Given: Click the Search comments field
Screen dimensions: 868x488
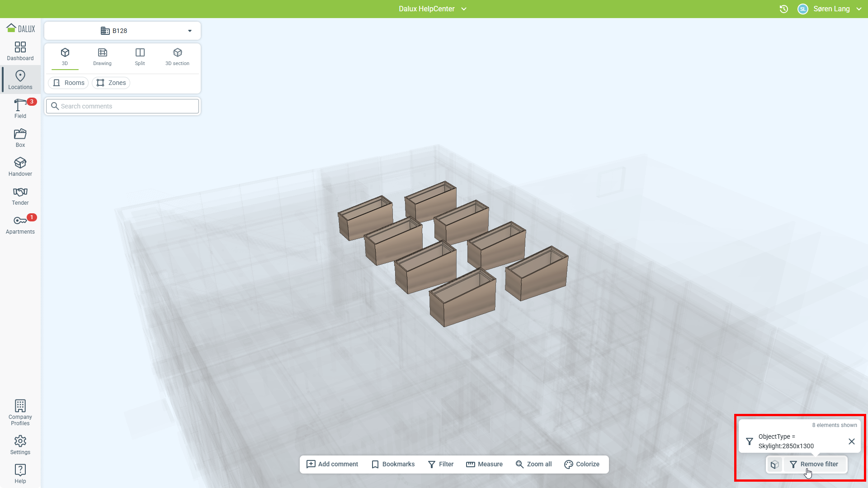Looking at the screenshot, I should point(123,106).
